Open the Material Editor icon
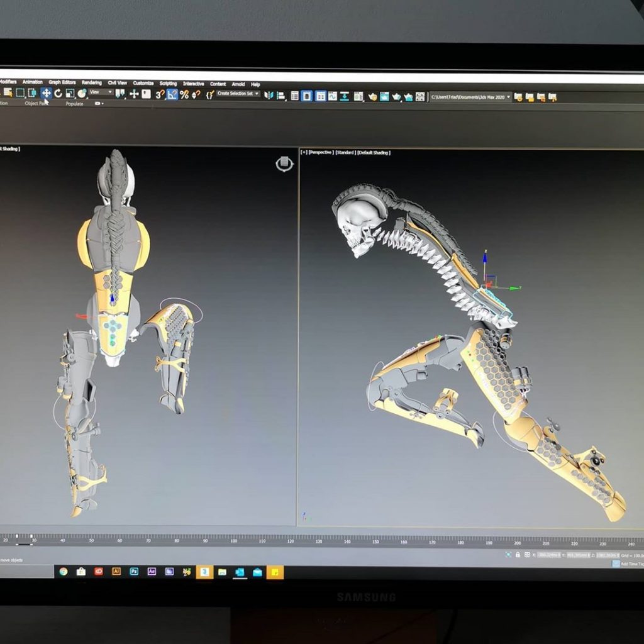This screenshot has width=644, height=644. coord(358,96)
